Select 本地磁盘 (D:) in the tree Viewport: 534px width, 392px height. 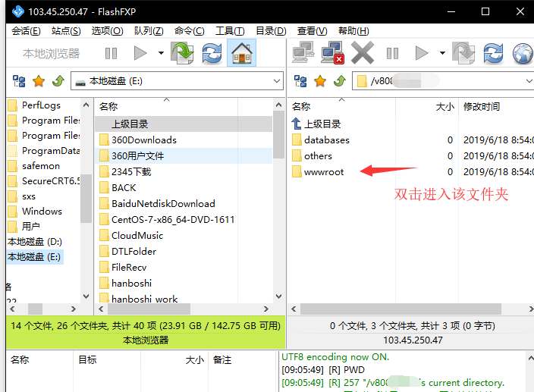point(35,242)
